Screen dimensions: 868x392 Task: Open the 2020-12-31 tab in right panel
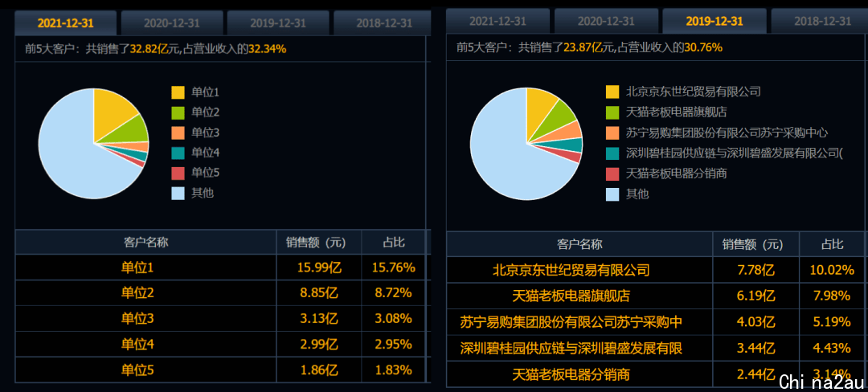606,21
